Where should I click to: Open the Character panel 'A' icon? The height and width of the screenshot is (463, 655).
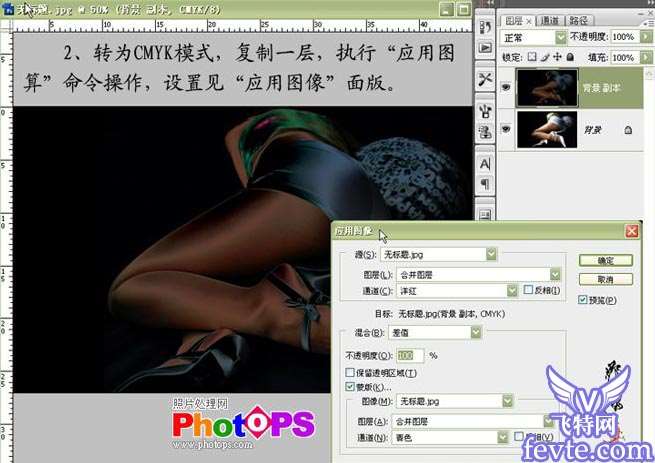point(485,163)
